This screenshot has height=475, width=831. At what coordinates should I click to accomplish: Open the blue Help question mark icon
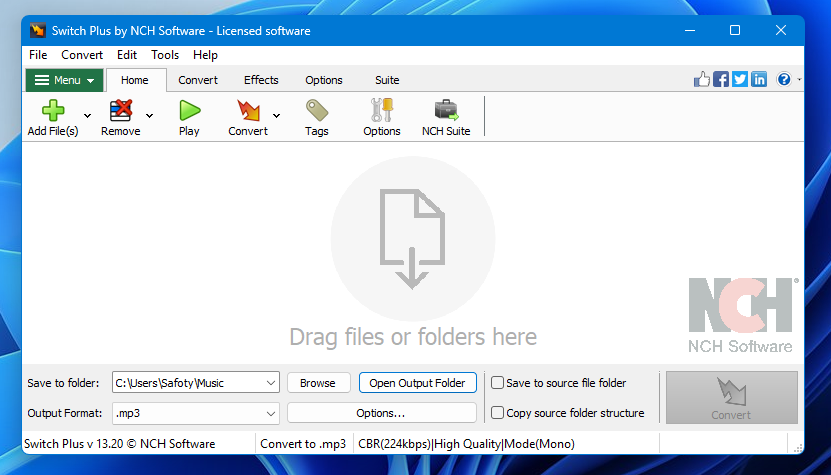(x=784, y=80)
